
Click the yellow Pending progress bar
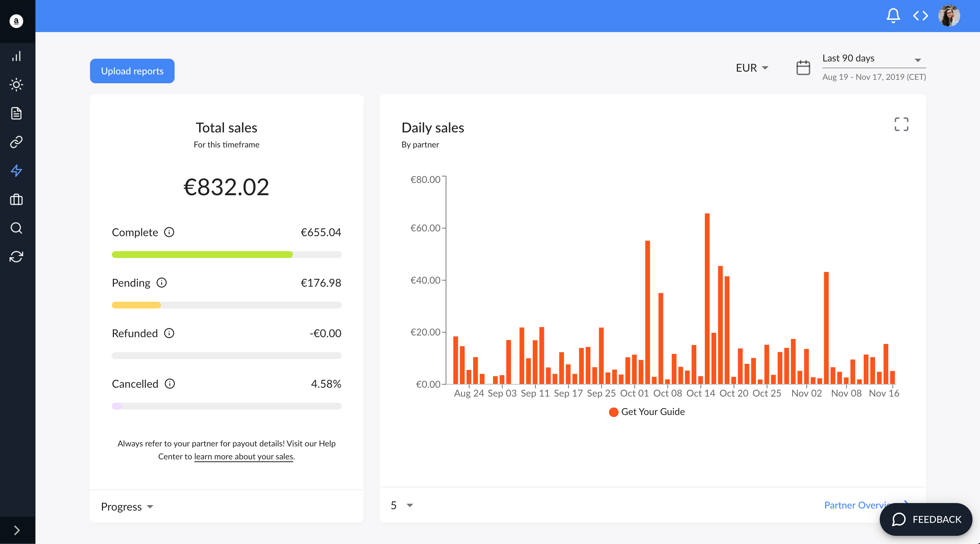point(136,305)
